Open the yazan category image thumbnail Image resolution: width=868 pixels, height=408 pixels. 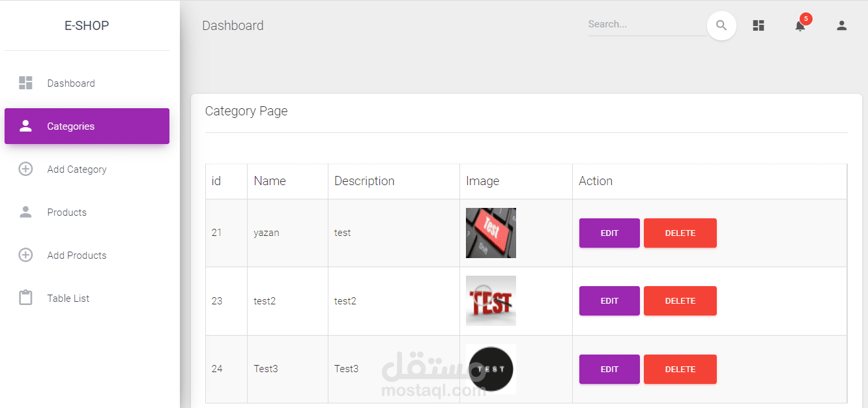coord(491,233)
